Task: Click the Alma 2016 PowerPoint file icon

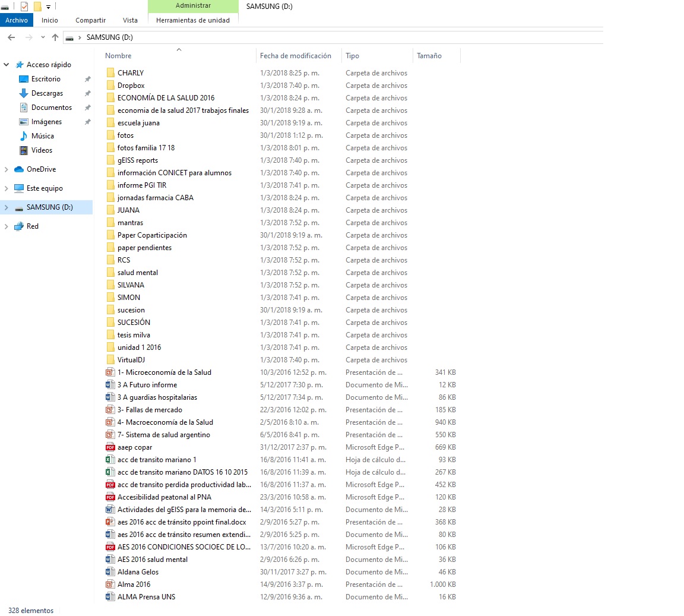Action: (x=110, y=585)
